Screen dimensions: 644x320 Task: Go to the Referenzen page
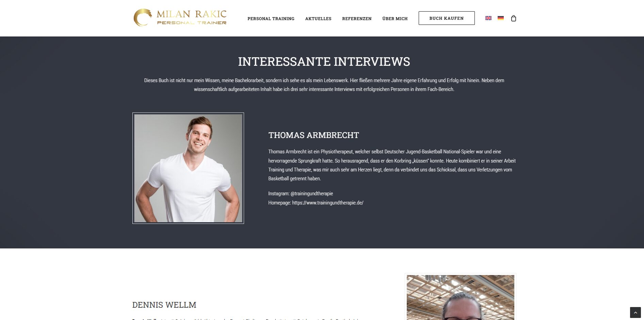click(357, 18)
